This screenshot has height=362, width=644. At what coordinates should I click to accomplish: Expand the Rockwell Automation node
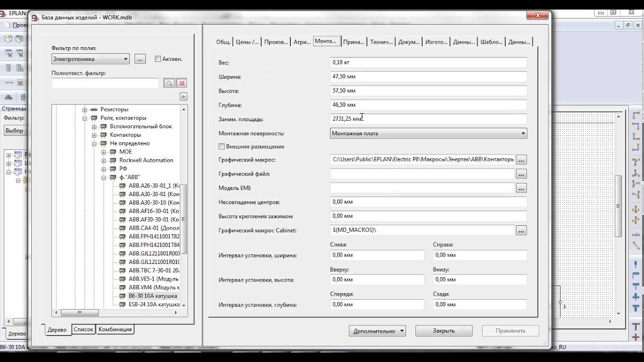tap(104, 160)
